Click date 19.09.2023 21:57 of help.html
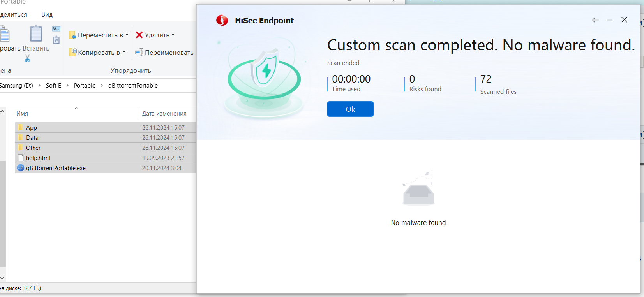This screenshot has height=297, width=644. tap(163, 158)
